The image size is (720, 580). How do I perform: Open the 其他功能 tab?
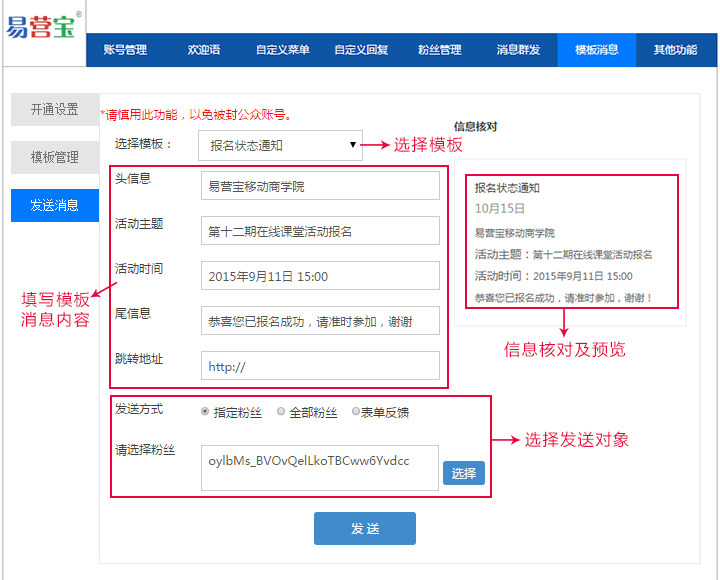[675, 50]
